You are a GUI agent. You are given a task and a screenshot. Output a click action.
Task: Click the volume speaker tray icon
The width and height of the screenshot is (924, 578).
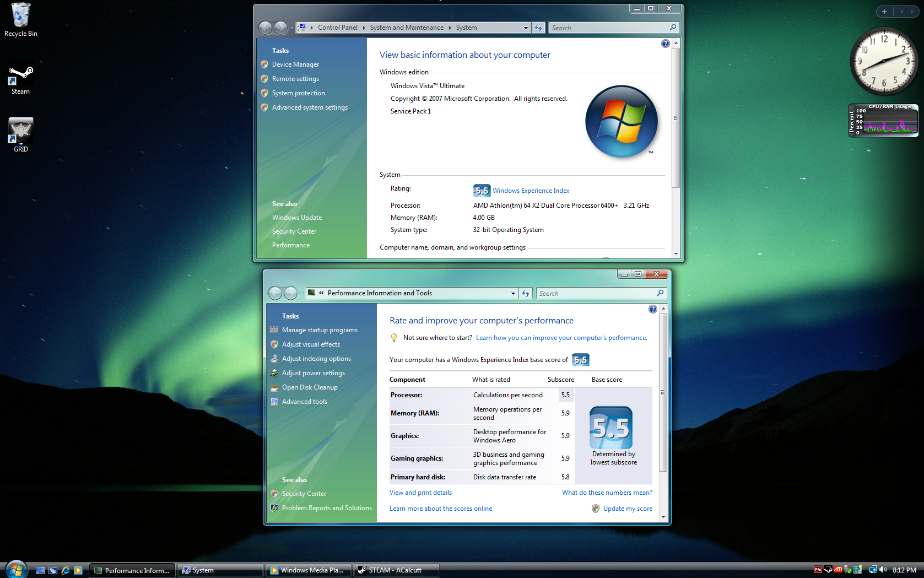[883, 570]
